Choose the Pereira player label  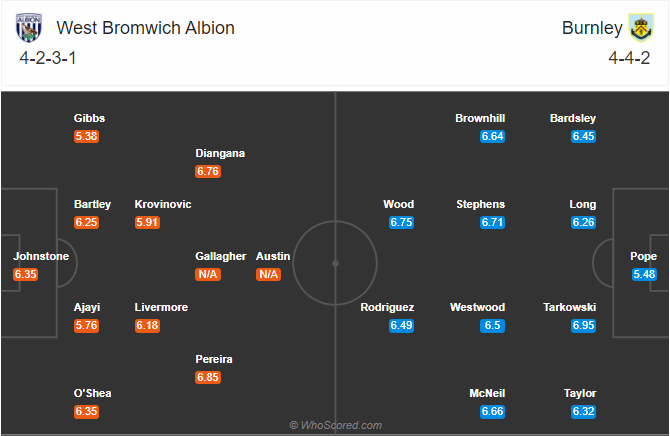214,359
